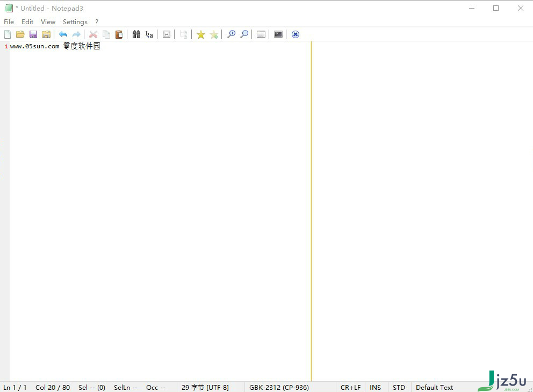This screenshot has height=392, width=533.
Task: Open Find with the binoculars icon
Action: pos(136,34)
